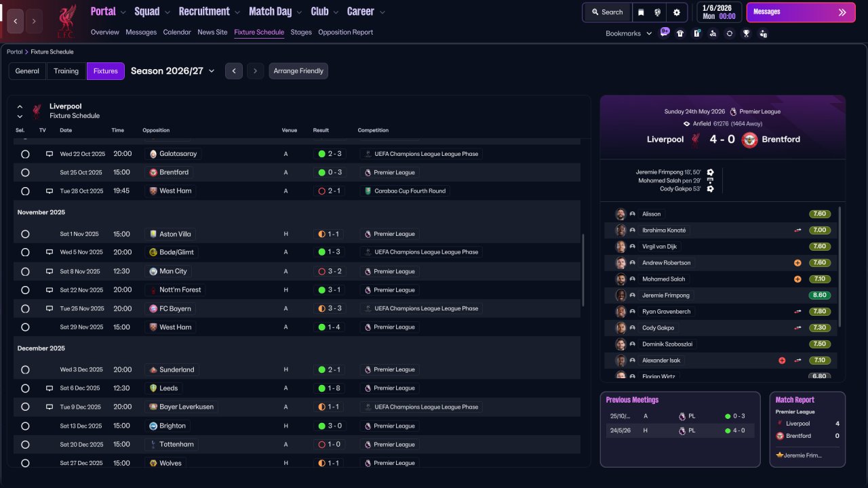The width and height of the screenshot is (868, 488).
Task: Click the red plus icon beside Alexander Isak
Action: point(782,361)
